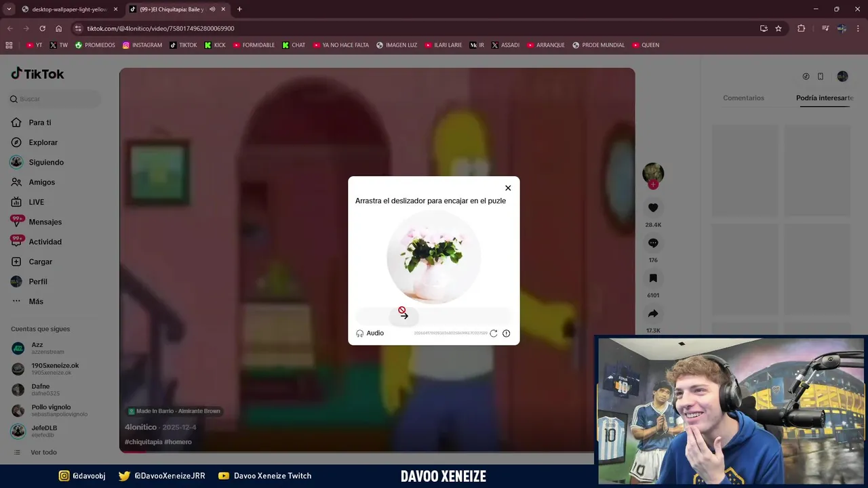Like the video with heart icon
The image size is (868, 488).
click(653, 208)
